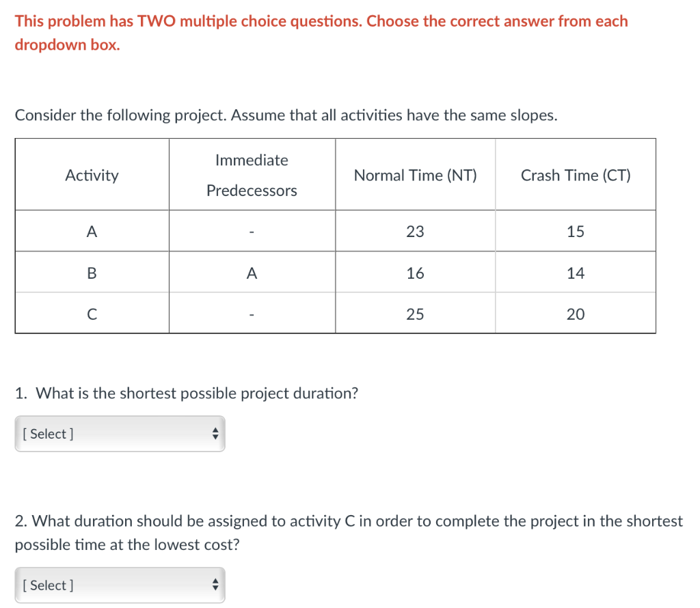The height and width of the screenshot is (608, 700).
Task: Select the Immediate Predecessors column header
Action: pos(252,175)
